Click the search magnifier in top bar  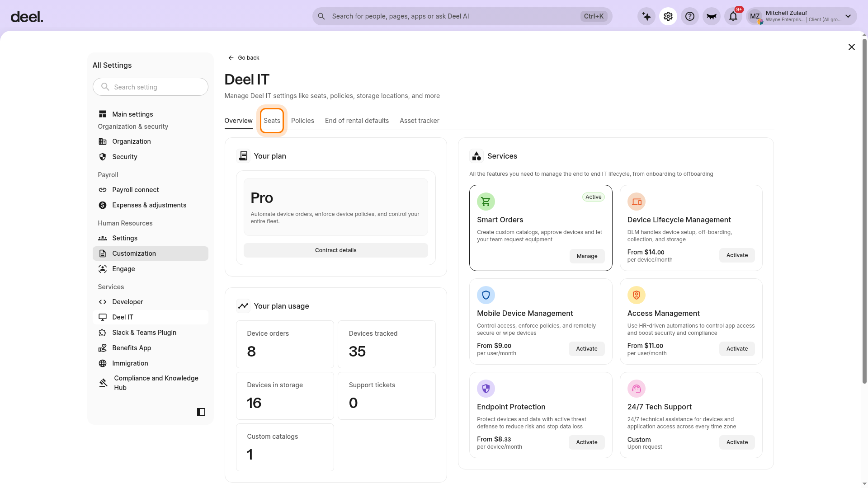pyautogui.click(x=321, y=16)
